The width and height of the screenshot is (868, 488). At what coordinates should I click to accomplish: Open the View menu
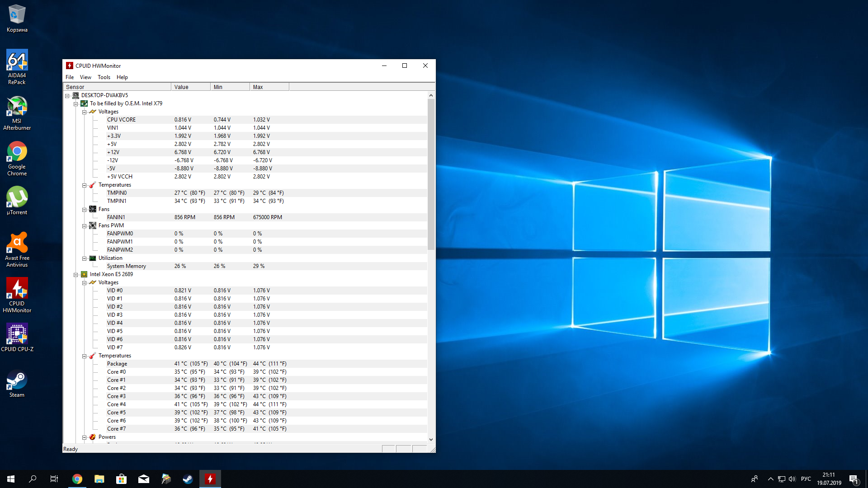[85, 77]
